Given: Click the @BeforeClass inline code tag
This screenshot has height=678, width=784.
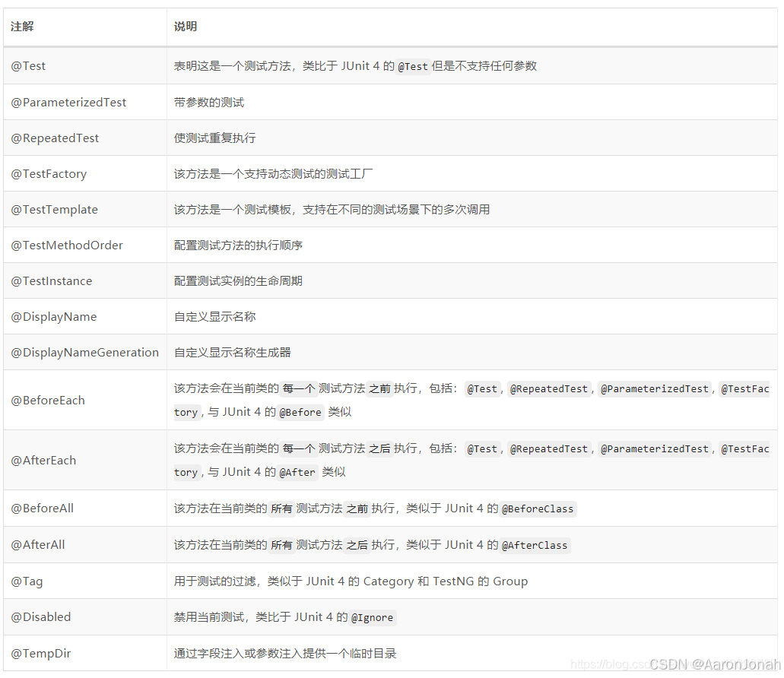Looking at the screenshot, I should coord(538,509).
